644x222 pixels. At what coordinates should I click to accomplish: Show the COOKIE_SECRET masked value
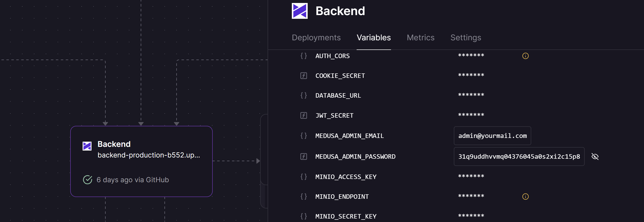(x=471, y=75)
